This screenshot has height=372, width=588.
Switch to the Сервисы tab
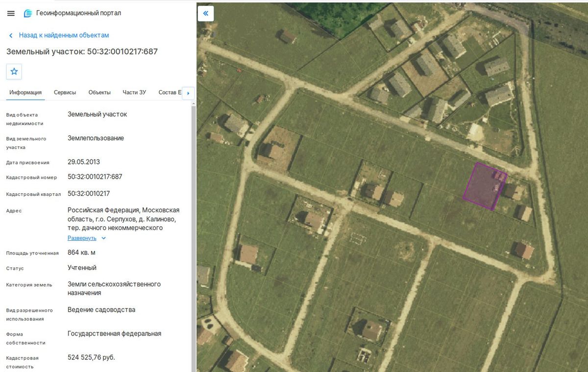pos(65,92)
